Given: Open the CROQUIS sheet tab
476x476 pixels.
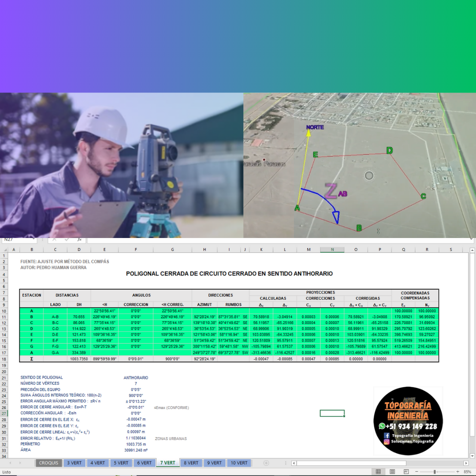Looking at the screenshot, I should (49, 463).
